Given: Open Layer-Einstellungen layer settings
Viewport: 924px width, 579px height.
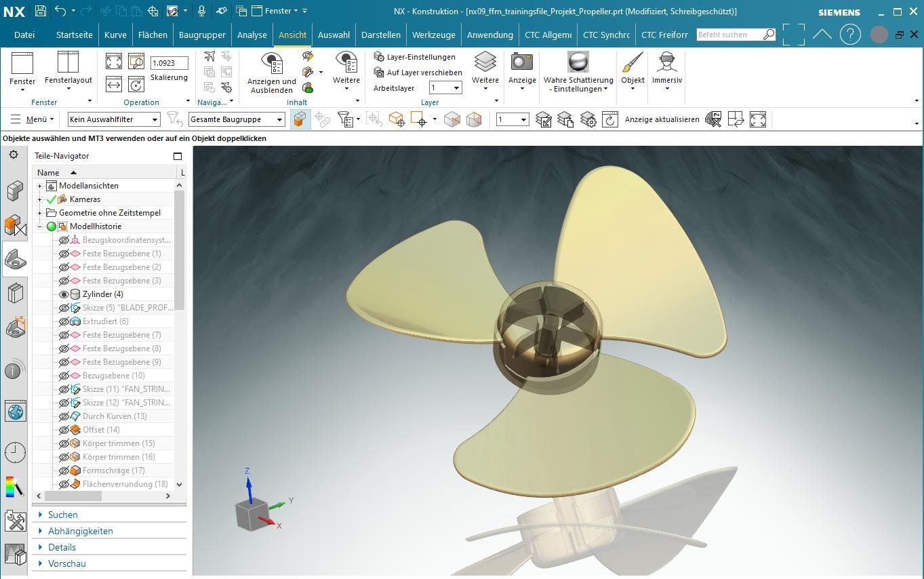Looking at the screenshot, I should (x=415, y=57).
